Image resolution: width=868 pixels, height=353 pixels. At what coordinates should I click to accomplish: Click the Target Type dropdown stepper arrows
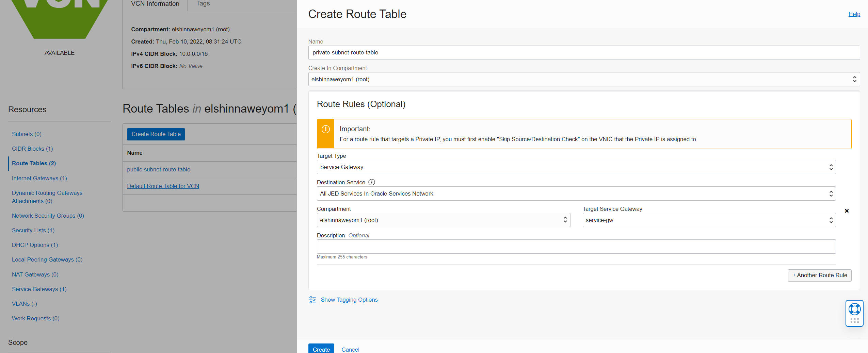(831, 167)
